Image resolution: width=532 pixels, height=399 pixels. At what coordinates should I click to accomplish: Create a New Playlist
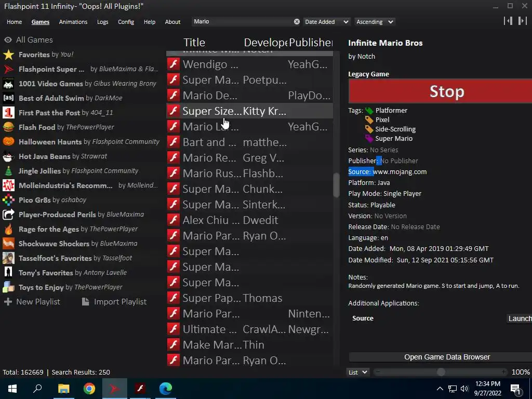pos(32,302)
